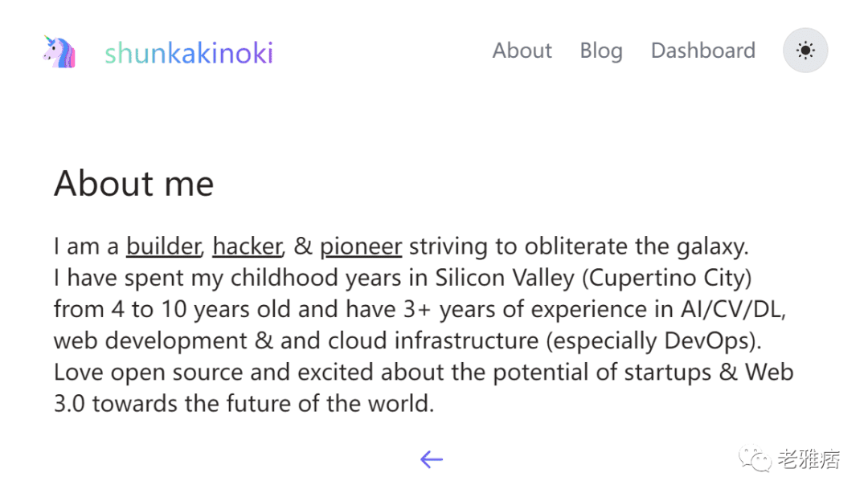The image size is (868, 497).
Task: Follow the underlined pioneer link
Action: [x=361, y=247]
